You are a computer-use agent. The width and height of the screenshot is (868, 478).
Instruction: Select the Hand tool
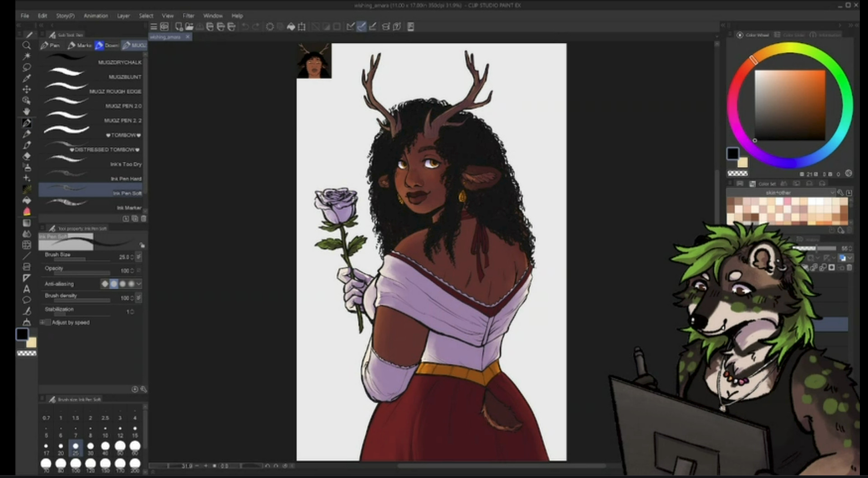click(27, 112)
